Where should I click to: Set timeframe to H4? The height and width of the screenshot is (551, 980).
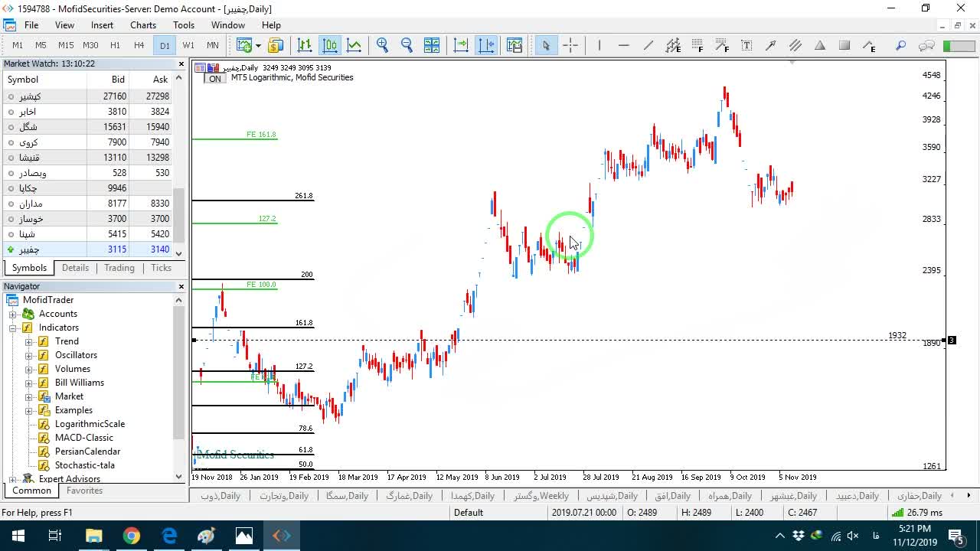pos(139,45)
